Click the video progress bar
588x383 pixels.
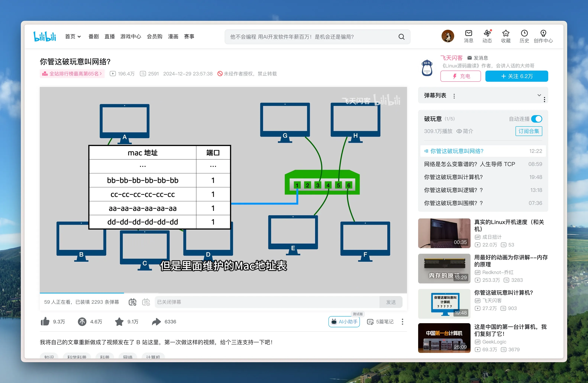tap(222, 293)
